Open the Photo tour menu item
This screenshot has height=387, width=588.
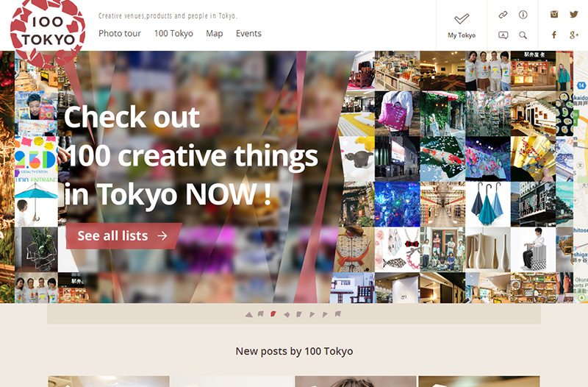(x=120, y=34)
